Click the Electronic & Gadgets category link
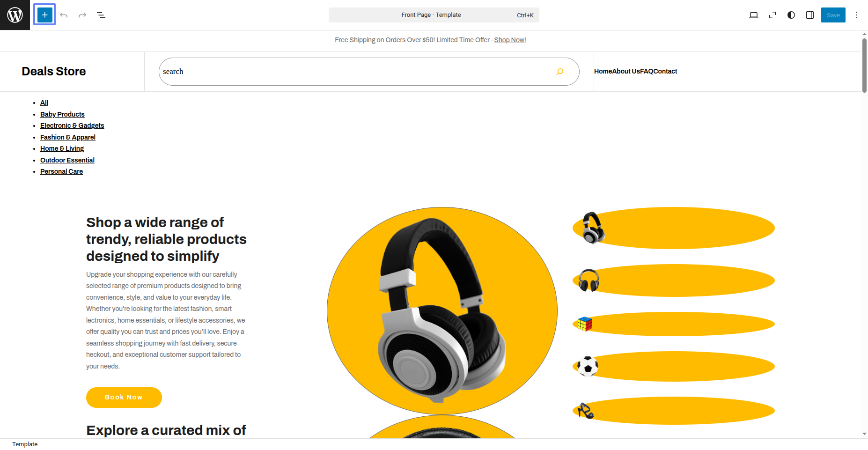This screenshot has width=868, height=450. pyautogui.click(x=72, y=125)
